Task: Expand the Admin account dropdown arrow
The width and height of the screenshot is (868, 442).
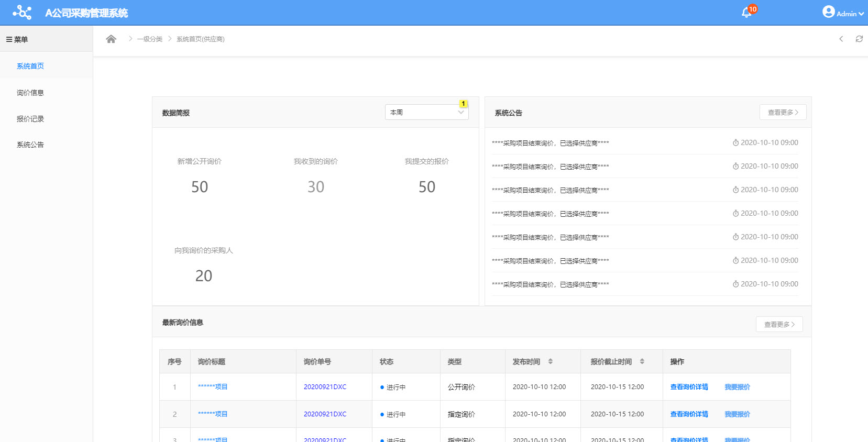Action: coord(861,14)
